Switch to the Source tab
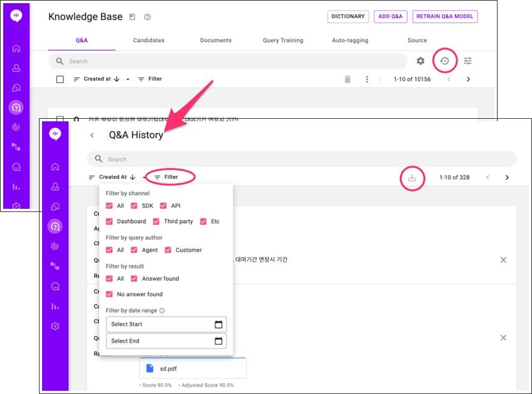Viewport: 532px width, 394px height. [x=417, y=40]
